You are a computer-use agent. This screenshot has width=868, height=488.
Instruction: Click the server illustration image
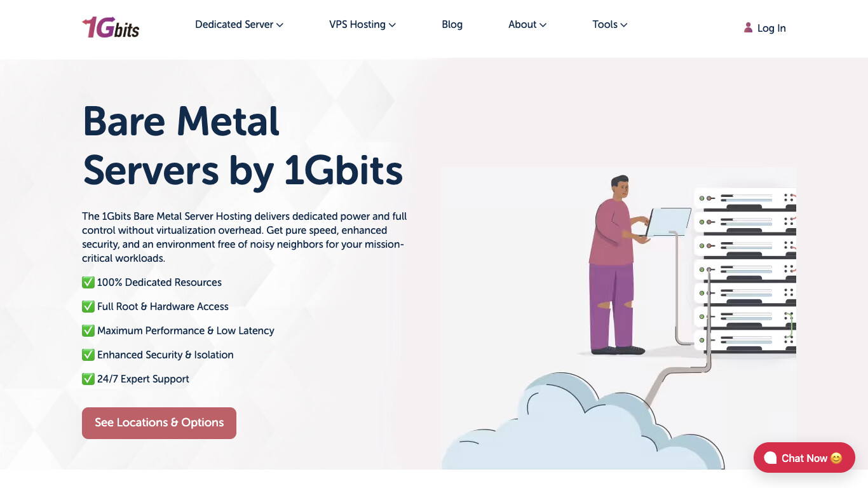click(x=618, y=318)
